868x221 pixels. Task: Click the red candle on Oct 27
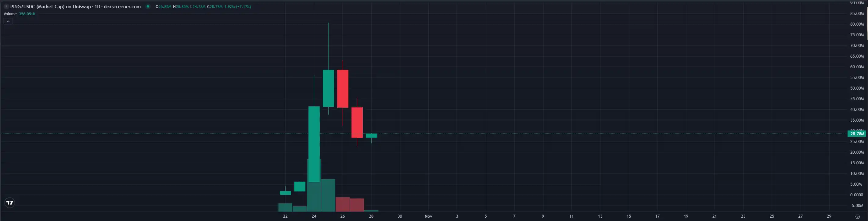point(357,122)
